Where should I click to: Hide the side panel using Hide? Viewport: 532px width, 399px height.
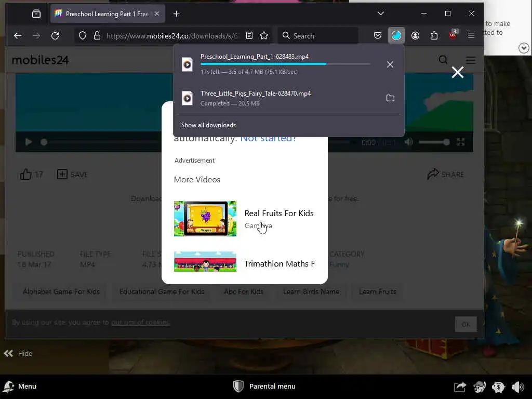click(x=18, y=353)
